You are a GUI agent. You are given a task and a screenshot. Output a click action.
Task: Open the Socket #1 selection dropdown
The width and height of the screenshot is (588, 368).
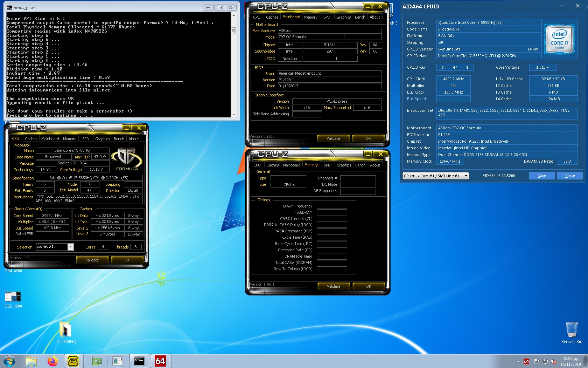click(70, 247)
